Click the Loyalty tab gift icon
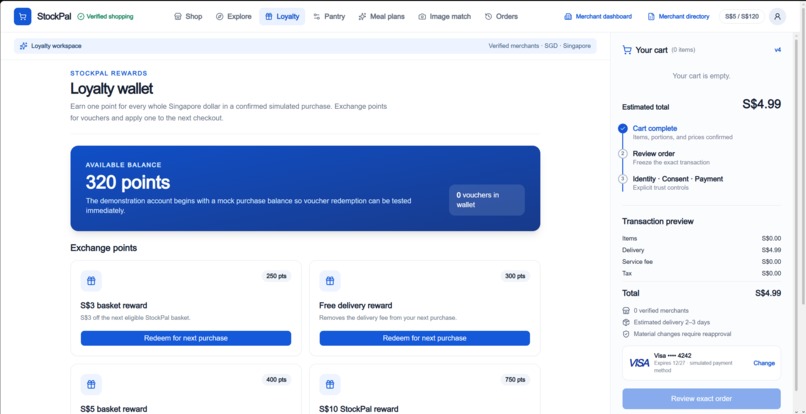 pyautogui.click(x=269, y=16)
